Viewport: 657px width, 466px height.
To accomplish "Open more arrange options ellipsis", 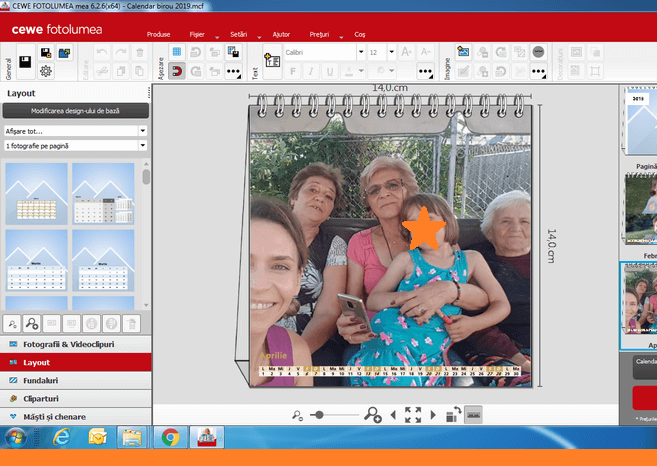I will 233,71.
